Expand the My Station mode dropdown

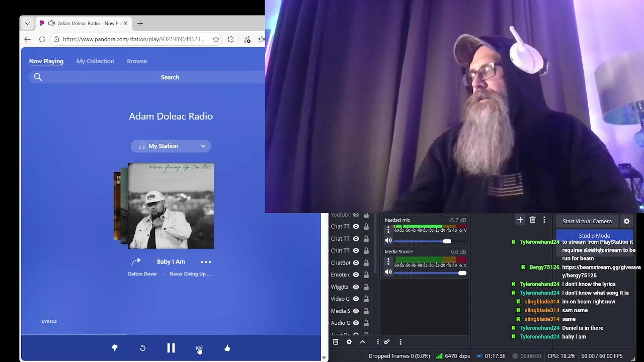pos(171,146)
